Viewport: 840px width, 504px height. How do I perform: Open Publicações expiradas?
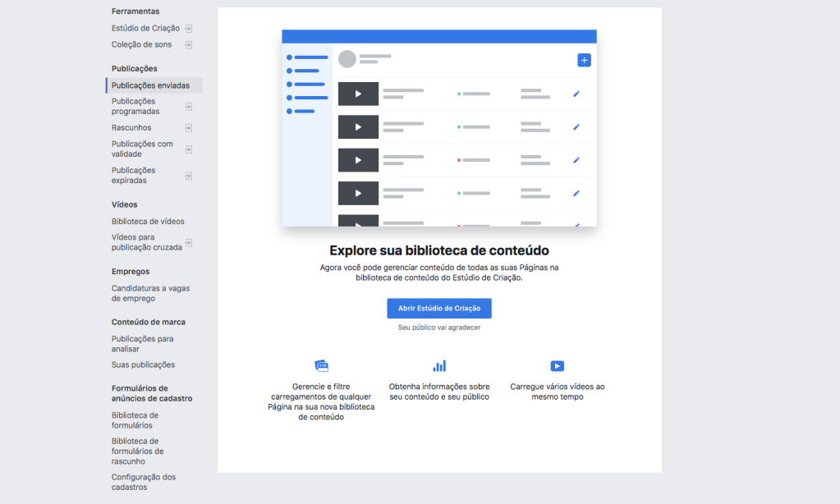pyautogui.click(x=133, y=175)
